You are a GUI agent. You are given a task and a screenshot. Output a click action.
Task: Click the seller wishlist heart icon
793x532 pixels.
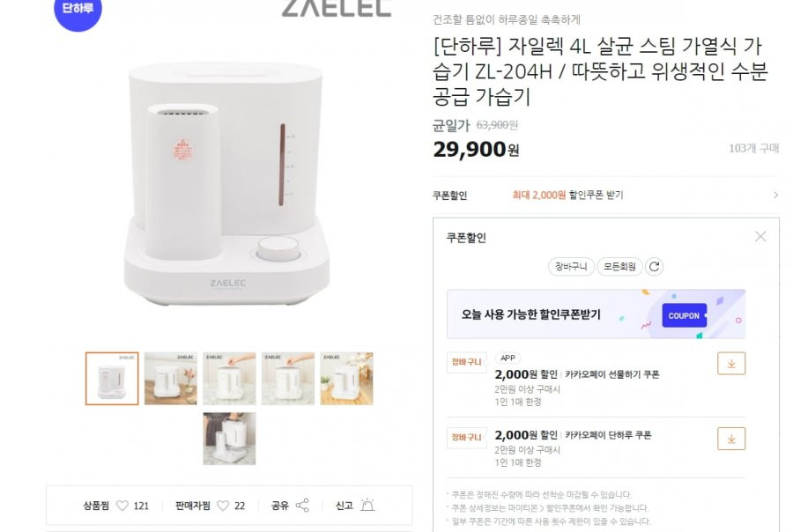point(223,506)
